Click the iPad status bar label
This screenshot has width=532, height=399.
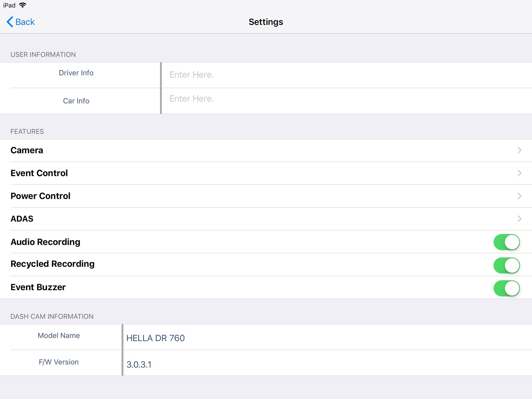click(9, 5)
